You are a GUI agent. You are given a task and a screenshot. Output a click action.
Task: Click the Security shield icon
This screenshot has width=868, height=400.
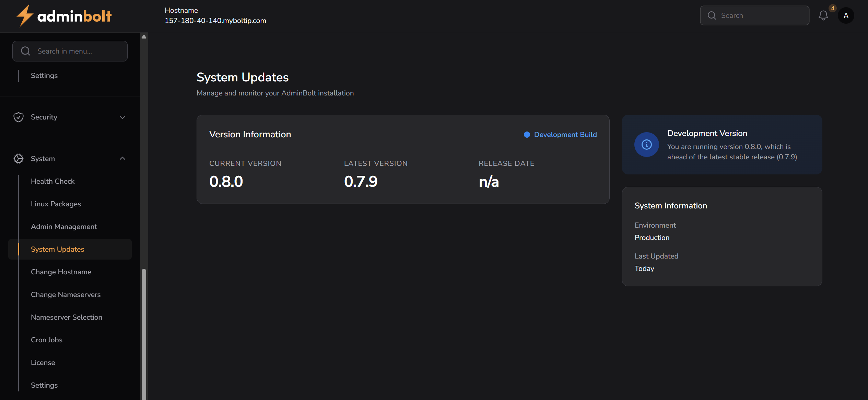point(19,117)
